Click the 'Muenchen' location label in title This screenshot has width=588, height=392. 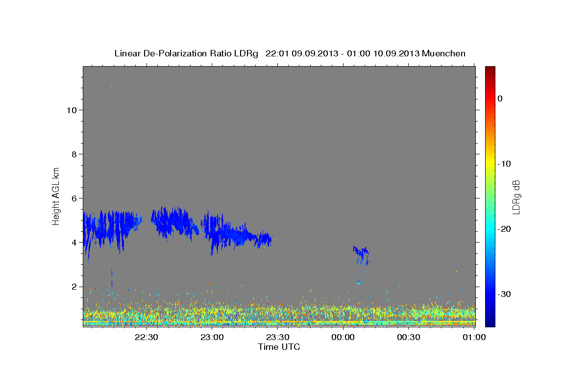pyautogui.click(x=444, y=53)
